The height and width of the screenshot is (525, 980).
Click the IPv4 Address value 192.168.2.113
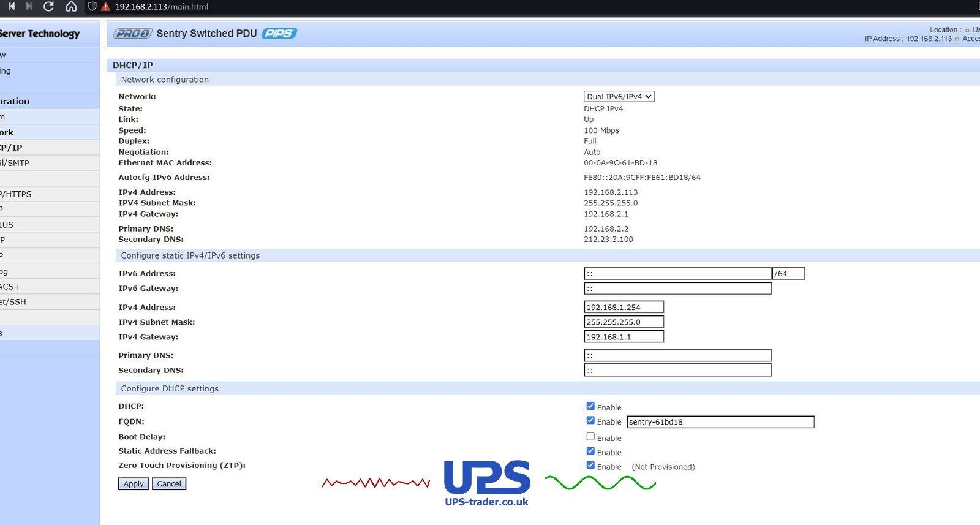(x=611, y=192)
